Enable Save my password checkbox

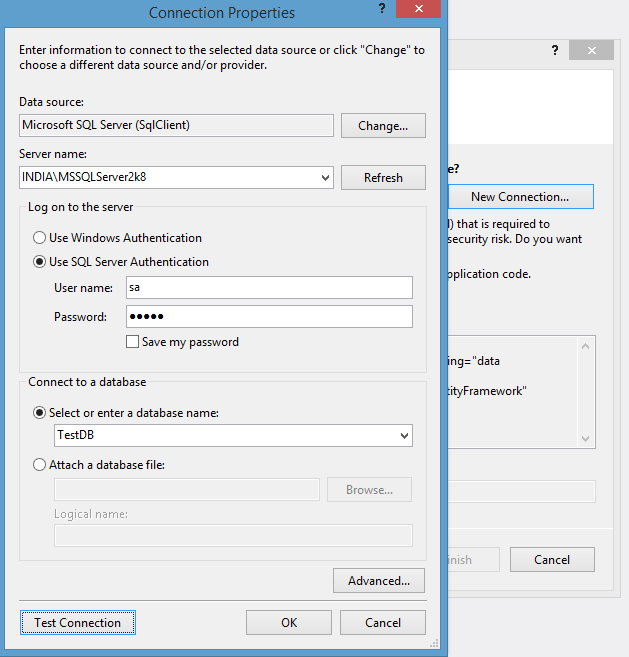pyautogui.click(x=133, y=342)
